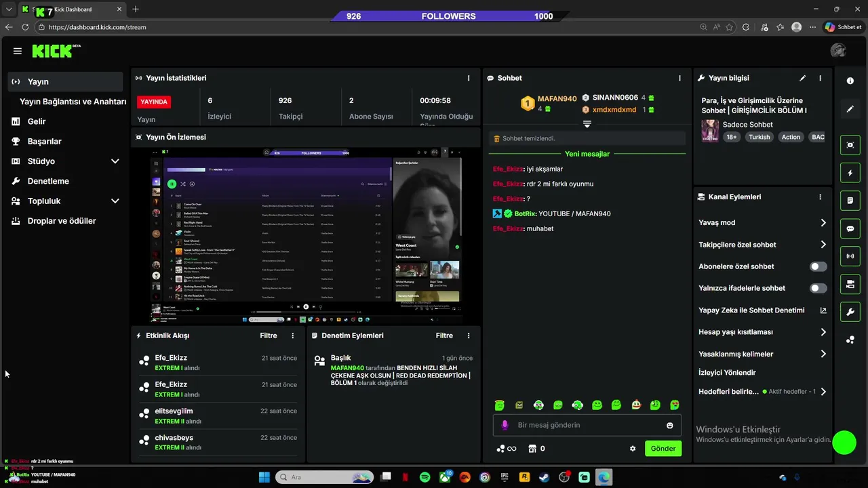
Task: Click the Sadece Sohbet category name
Action: [748, 125]
